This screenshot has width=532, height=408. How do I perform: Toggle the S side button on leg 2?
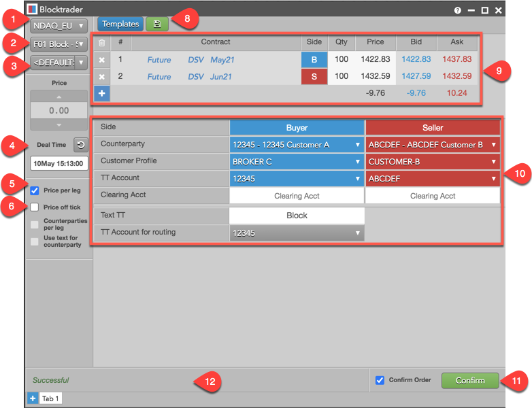[x=314, y=77]
